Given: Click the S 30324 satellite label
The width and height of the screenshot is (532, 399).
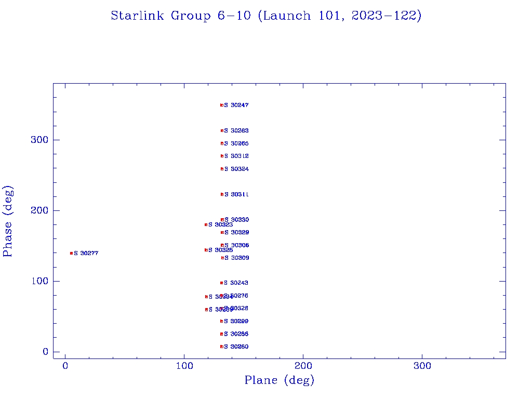Looking at the screenshot, I should (236, 169).
